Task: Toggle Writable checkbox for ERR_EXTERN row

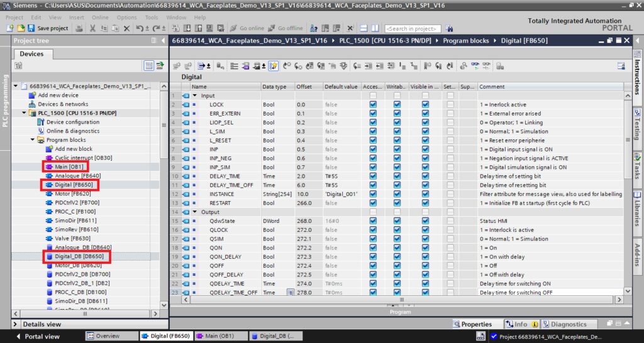Action: point(397,114)
